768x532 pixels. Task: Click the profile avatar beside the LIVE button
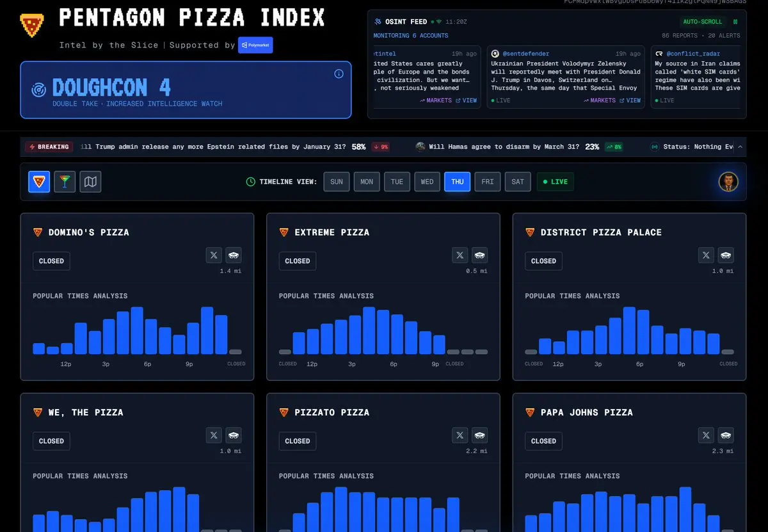coord(728,182)
